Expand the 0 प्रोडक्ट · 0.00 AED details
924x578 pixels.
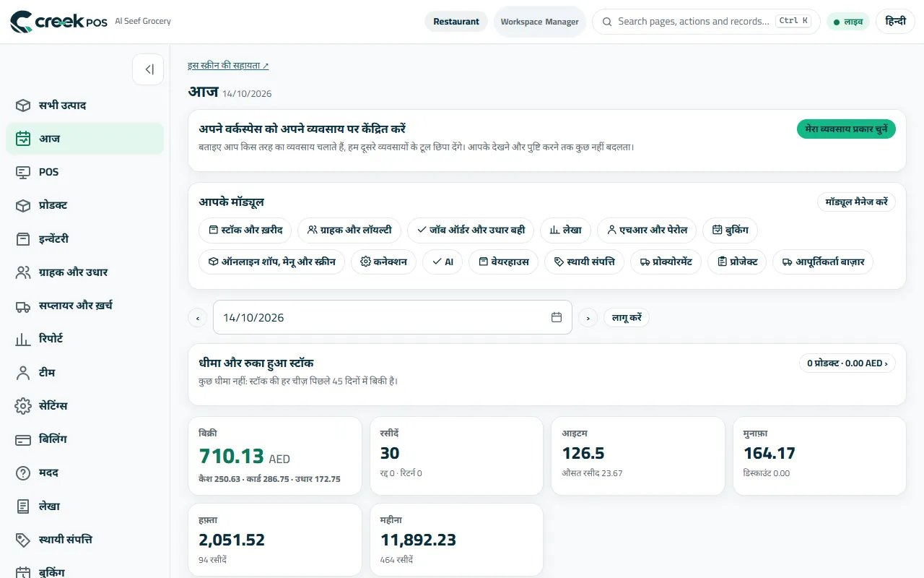[x=847, y=363]
